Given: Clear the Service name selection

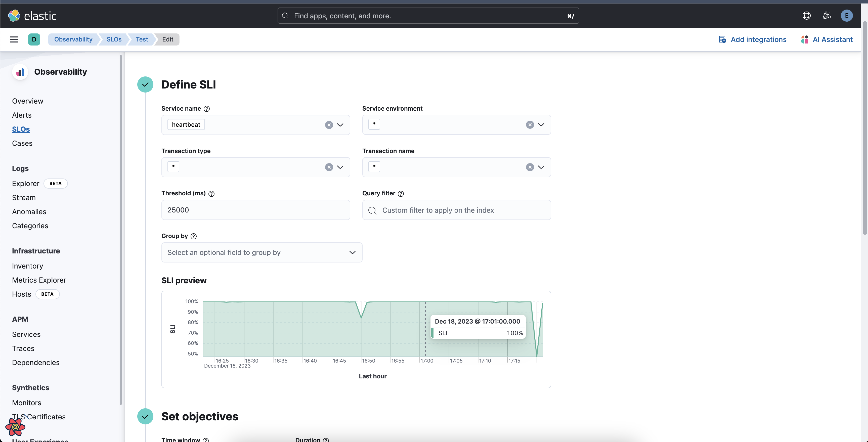Looking at the screenshot, I should click(x=329, y=125).
